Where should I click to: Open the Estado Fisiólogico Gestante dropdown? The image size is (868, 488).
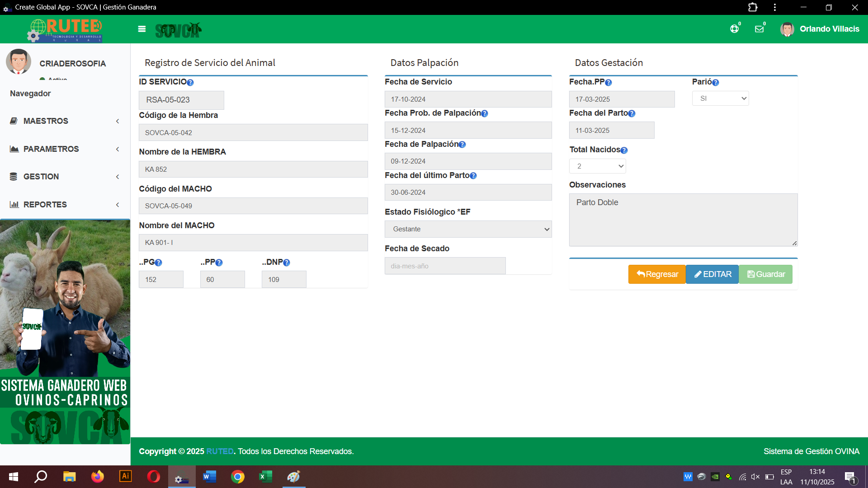coord(468,229)
